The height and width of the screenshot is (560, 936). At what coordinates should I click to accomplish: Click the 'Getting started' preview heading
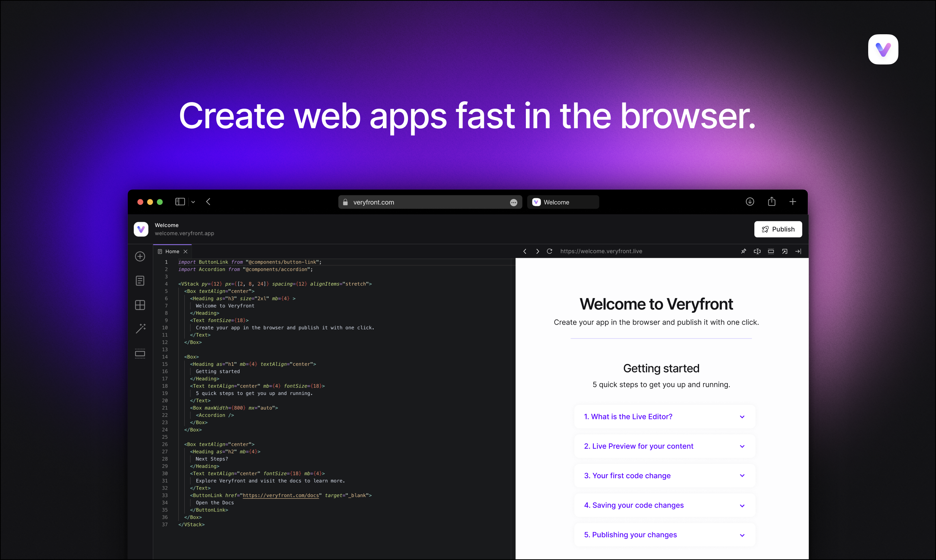[x=661, y=368]
